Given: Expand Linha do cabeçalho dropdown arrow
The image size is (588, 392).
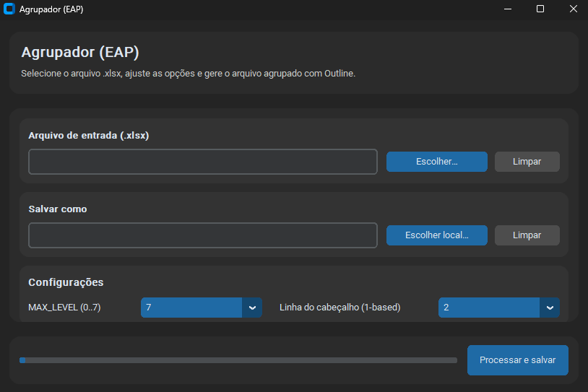Looking at the screenshot, I should (x=550, y=308).
